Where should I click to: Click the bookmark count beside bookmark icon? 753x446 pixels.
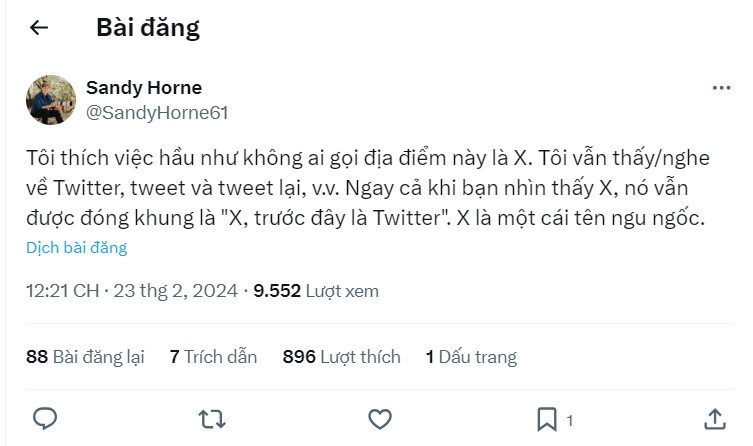pyautogui.click(x=569, y=420)
